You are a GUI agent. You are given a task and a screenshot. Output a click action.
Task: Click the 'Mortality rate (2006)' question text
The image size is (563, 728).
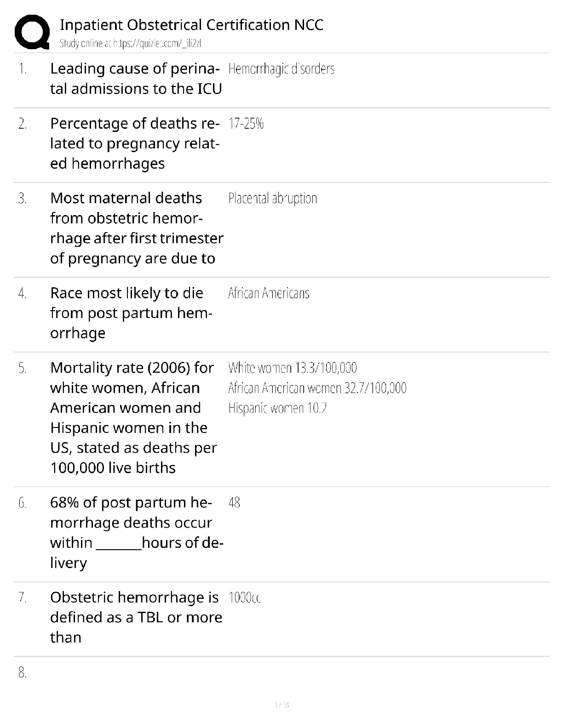pos(133,417)
